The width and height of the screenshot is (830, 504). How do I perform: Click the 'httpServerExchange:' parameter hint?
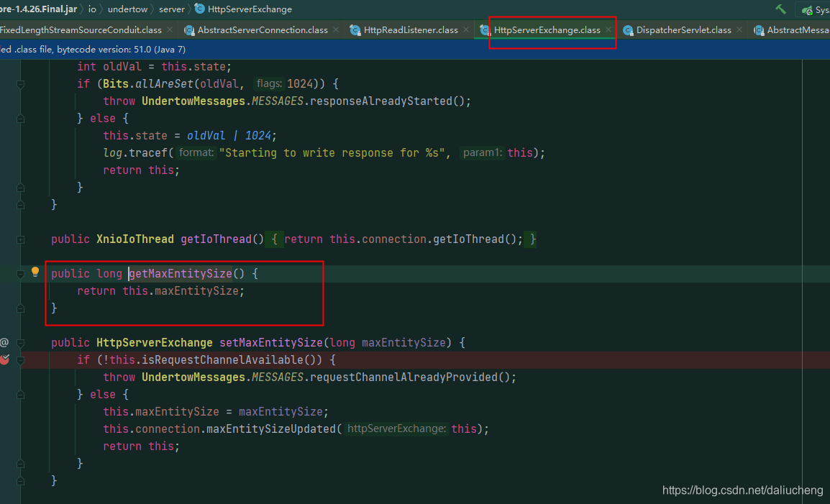(x=396, y=429)
